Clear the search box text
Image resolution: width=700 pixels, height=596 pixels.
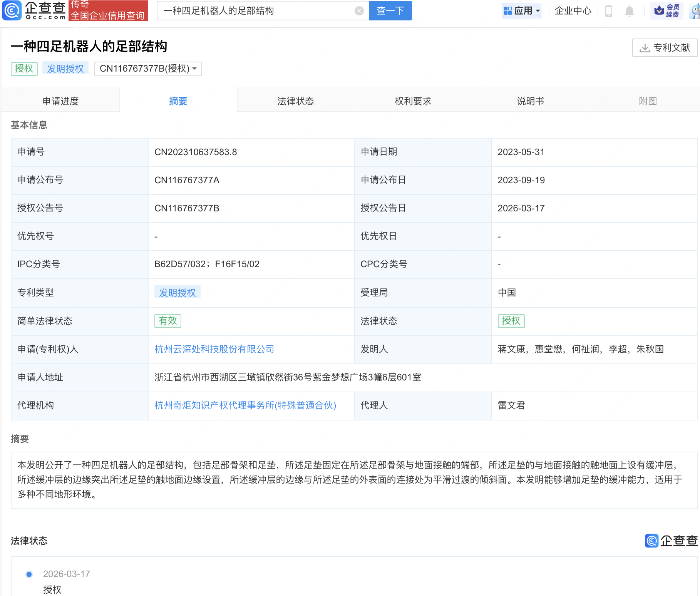pos(359,11)
